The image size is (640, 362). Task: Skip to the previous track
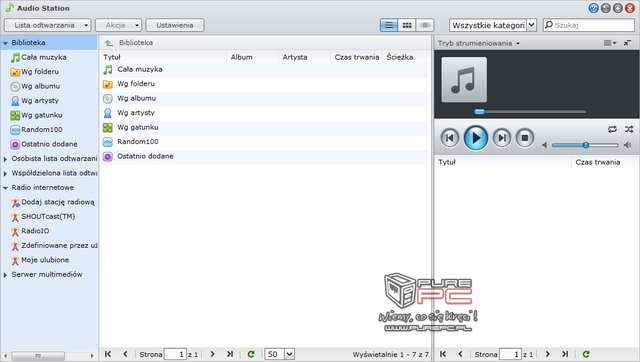click(450, 138)
